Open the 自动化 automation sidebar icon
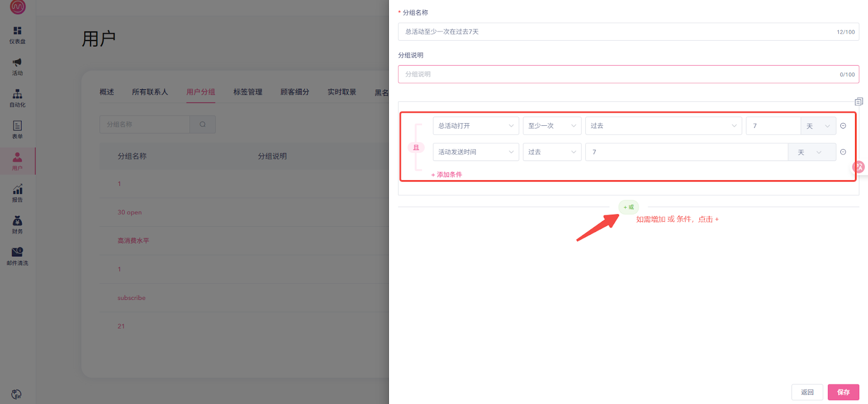868x404 pixels. click(17, 98)
